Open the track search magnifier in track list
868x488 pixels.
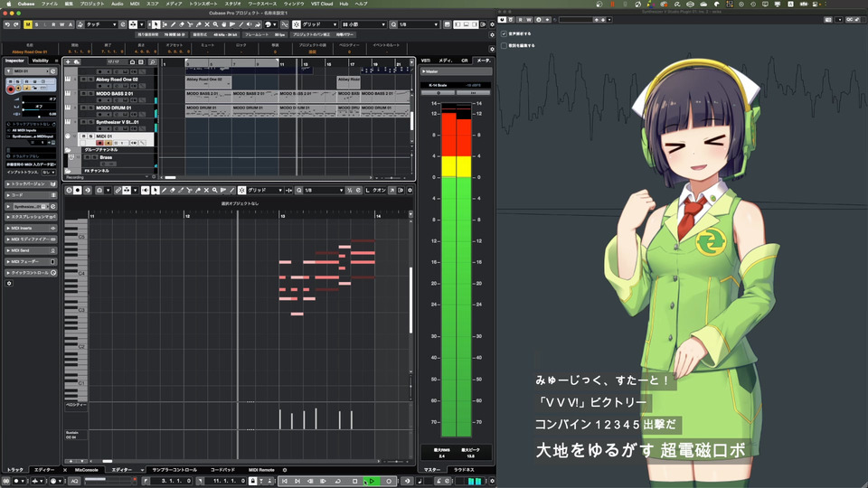coord(152,62)
